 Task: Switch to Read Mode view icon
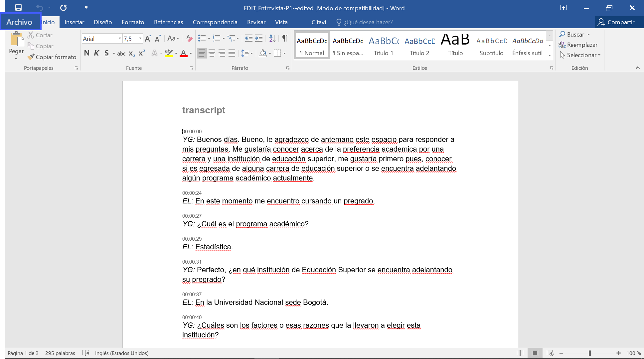(x=520, y=353)
